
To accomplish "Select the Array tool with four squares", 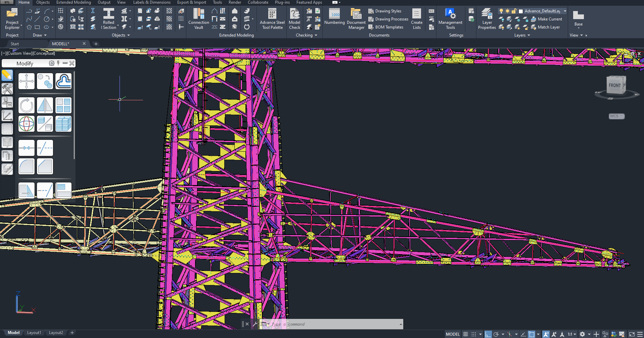I will pyautogui.click(x=63, y=105).
